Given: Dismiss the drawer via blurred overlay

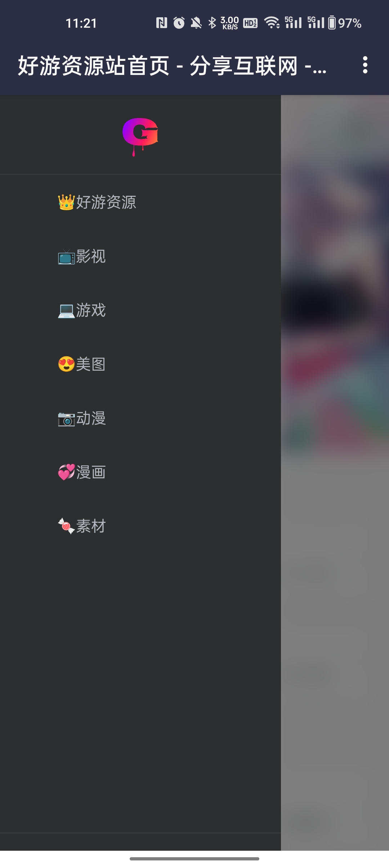Looking at the screenshot, I should click(x=335, y=473).
